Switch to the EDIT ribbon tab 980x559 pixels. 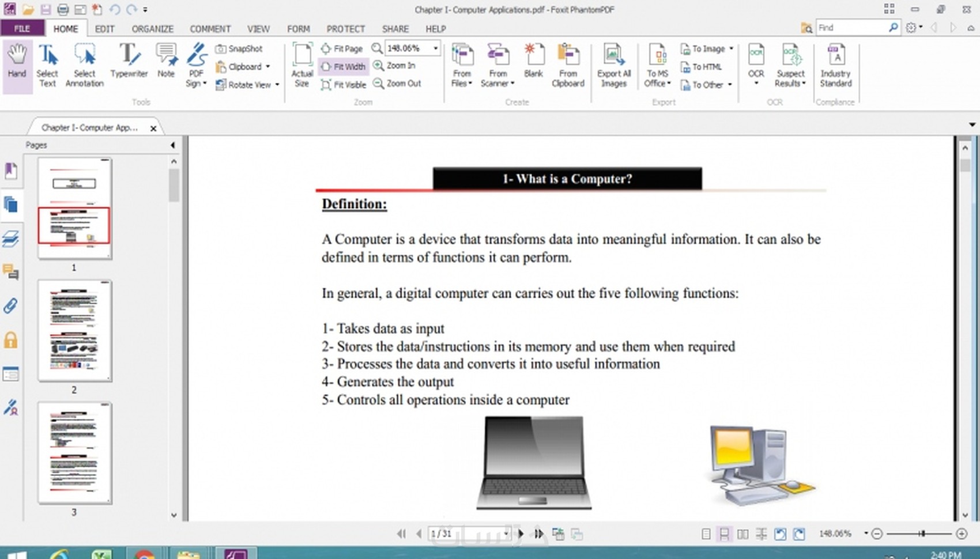pyautogui.click(x=104, y=29)
